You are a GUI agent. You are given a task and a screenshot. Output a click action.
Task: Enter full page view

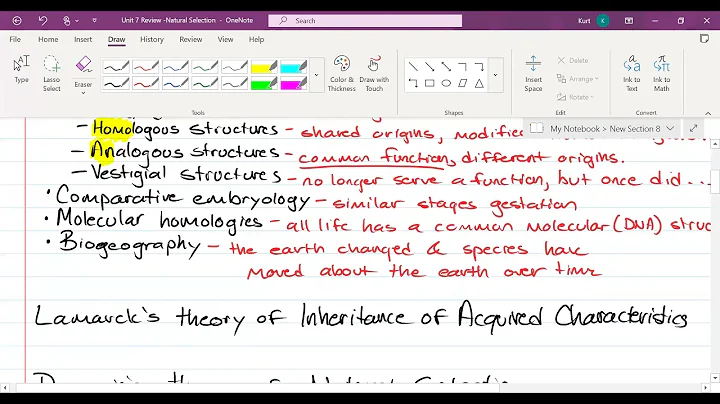pyautogui.click(x=693, y=129)
